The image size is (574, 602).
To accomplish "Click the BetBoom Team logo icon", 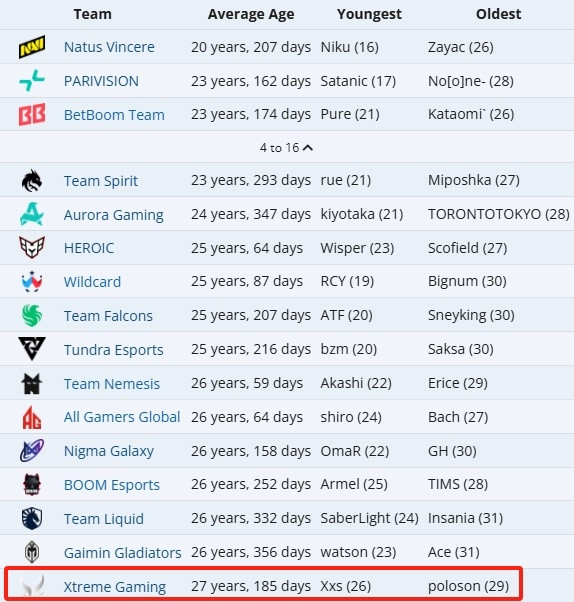I will coord(32,114).
